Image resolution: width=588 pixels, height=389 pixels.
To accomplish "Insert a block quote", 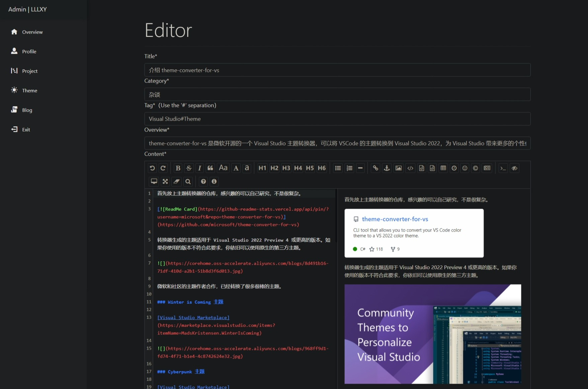I will [210, 168].
